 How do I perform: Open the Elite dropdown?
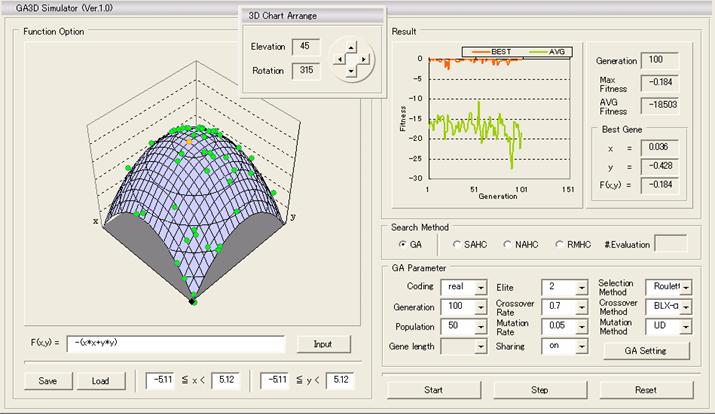582,288
